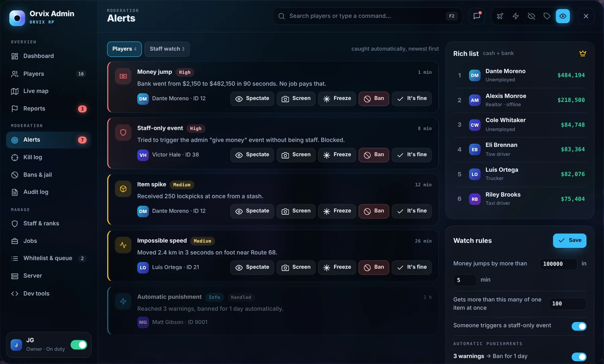Open Dashboard from the sidebar
This screenshot has width=604, height=364.
coord(49,56)
